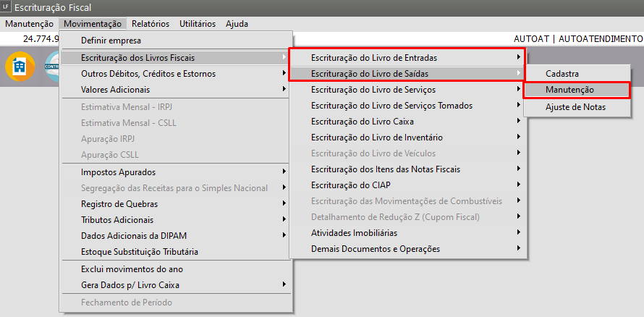Select Cadastra in the Saídas submenu
The image size is (644, 317).
point(562,74)
